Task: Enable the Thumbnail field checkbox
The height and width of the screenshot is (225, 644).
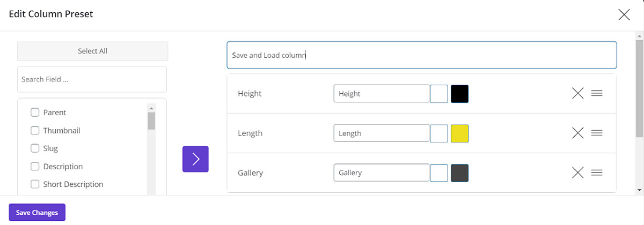Action: (35, 130)
